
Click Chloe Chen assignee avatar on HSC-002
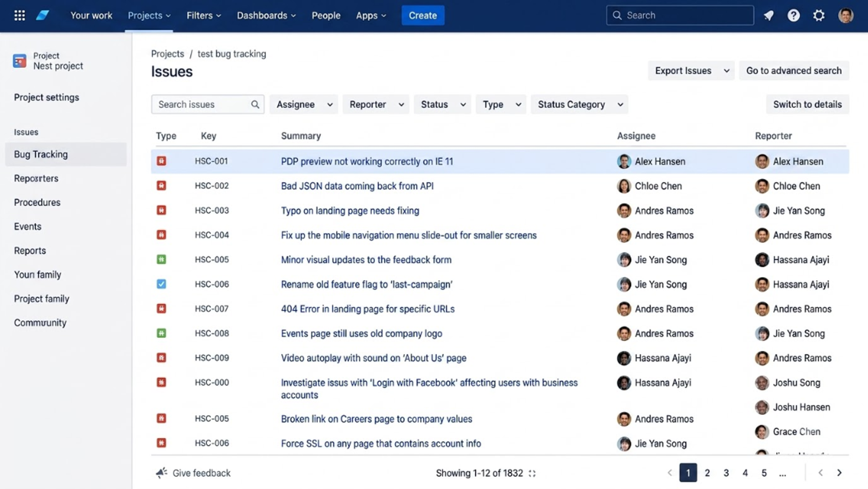click(x=624, y=186)
